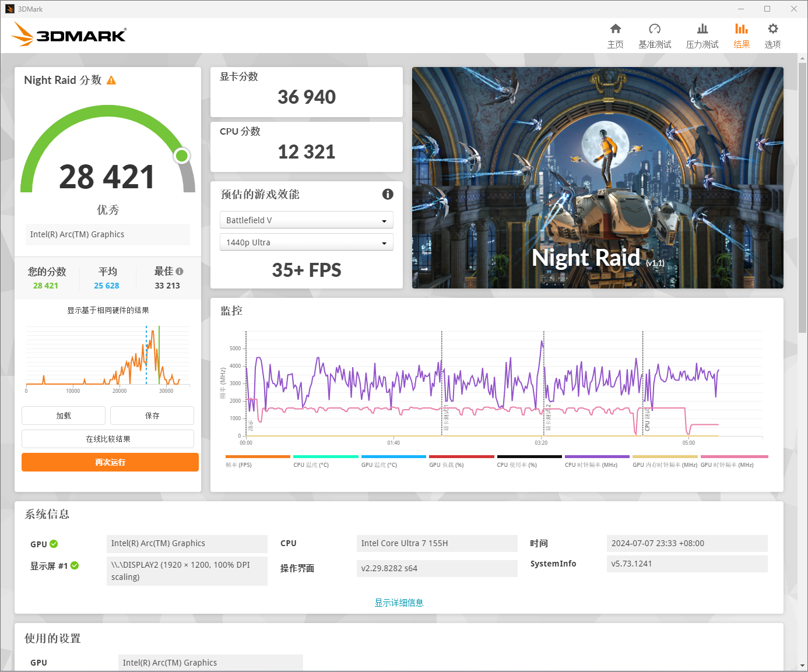808x672 pixels.
Task: Open the Results (结果) bar chart icon
Action: 742,29
